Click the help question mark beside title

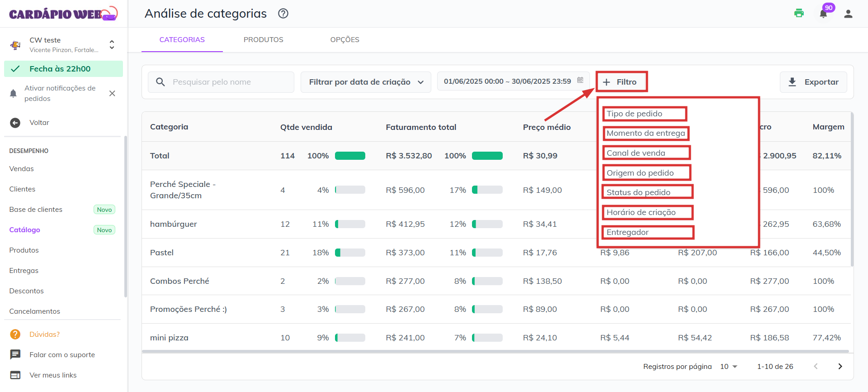tap(283, 14)
